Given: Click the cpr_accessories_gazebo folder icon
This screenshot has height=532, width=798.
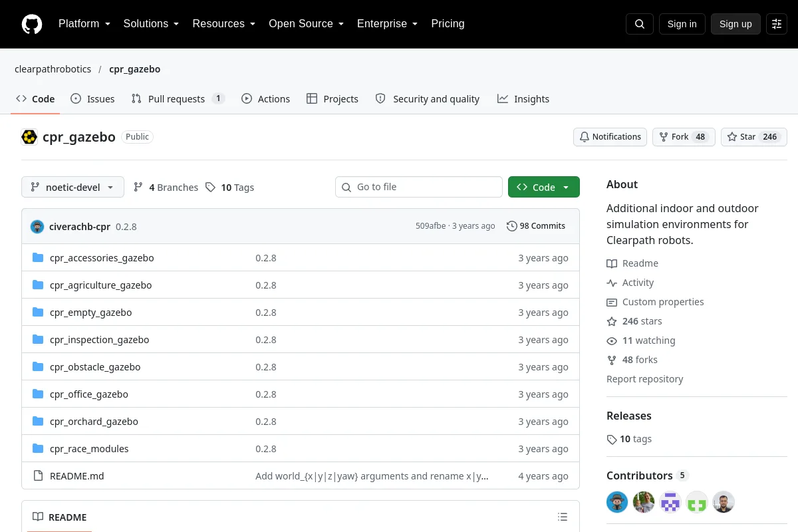Looking at the screenshot, I should click(38, 257).
